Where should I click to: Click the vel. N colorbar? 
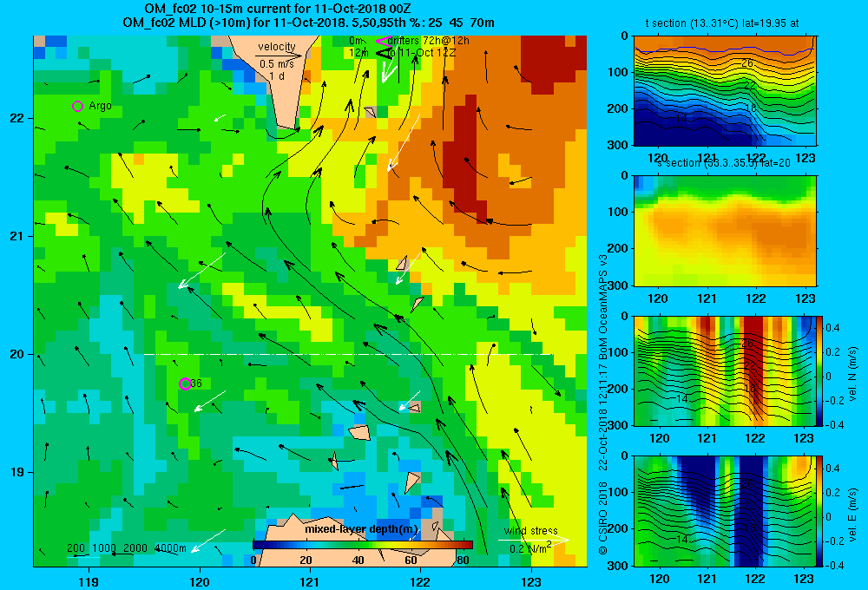(820, 370)
